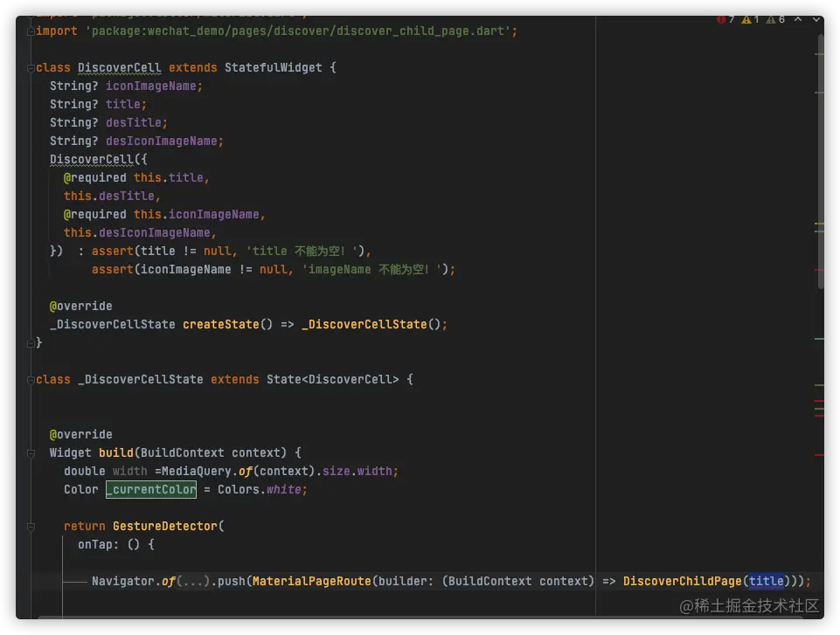
Task: Click @required before this.iconImageName
Action: tap(94, 215)
